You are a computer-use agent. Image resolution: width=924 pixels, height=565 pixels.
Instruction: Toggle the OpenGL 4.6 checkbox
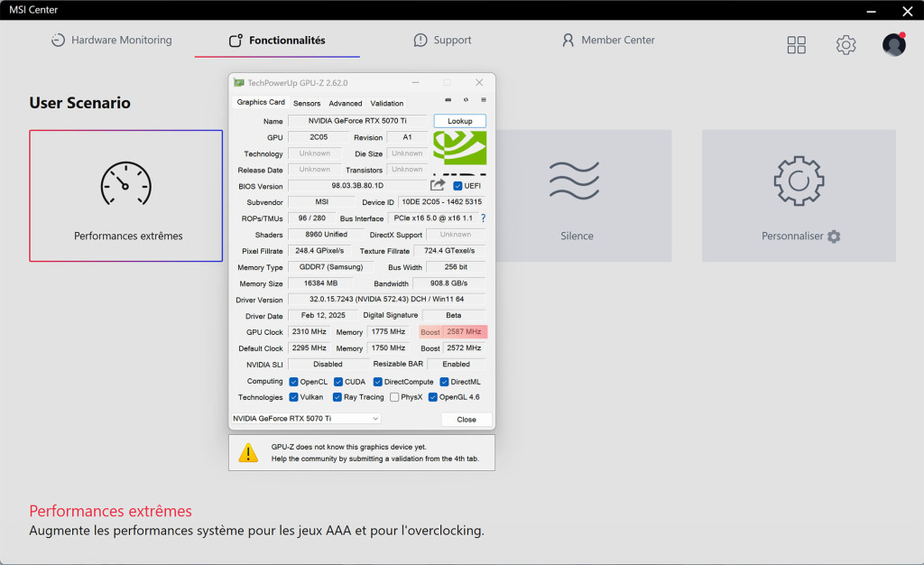pyautogui.click(x=432, y=397)
